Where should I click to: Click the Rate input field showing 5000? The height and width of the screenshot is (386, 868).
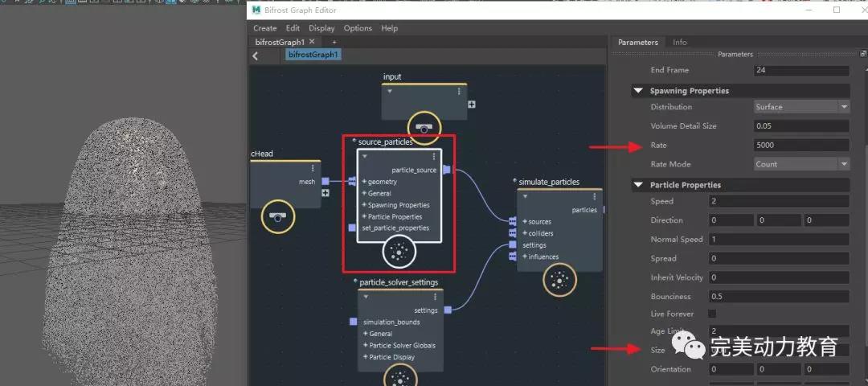point(801,146)
